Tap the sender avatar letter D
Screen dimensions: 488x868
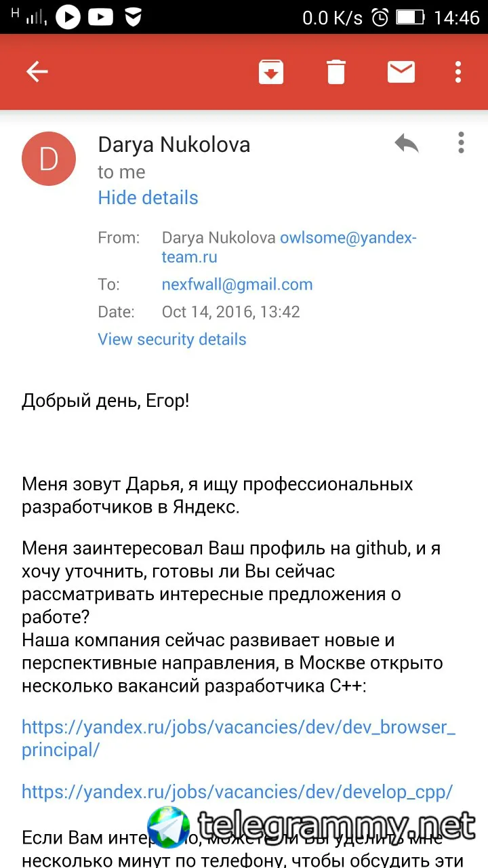tap(49, 159)
